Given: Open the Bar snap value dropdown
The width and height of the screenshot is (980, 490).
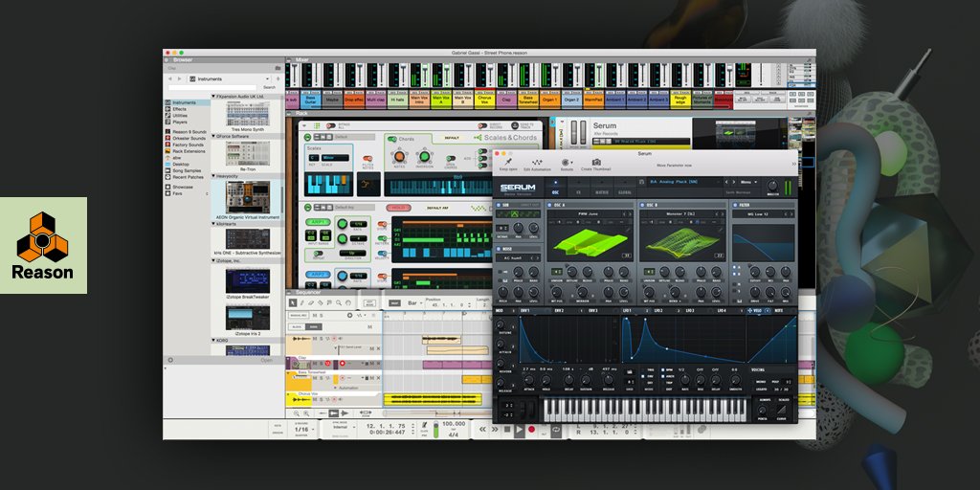Looking at the screenshot, I should pos(414,303).
